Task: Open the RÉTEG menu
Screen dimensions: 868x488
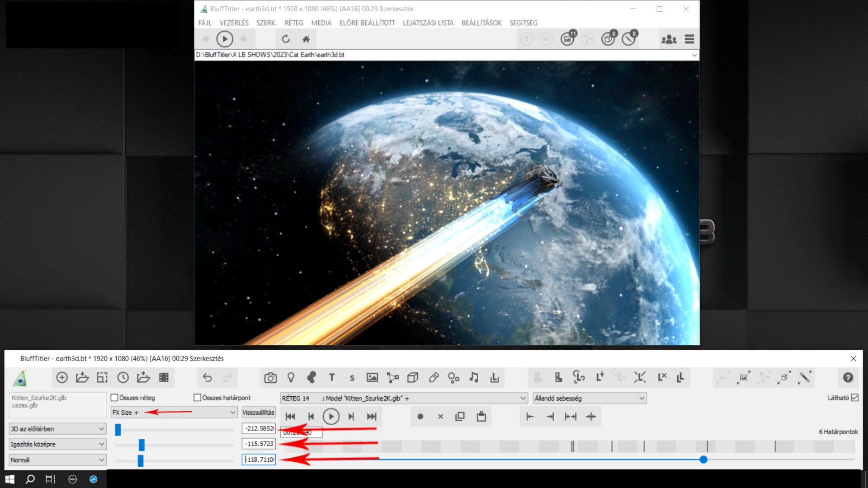Action: (x=294, y=23)
